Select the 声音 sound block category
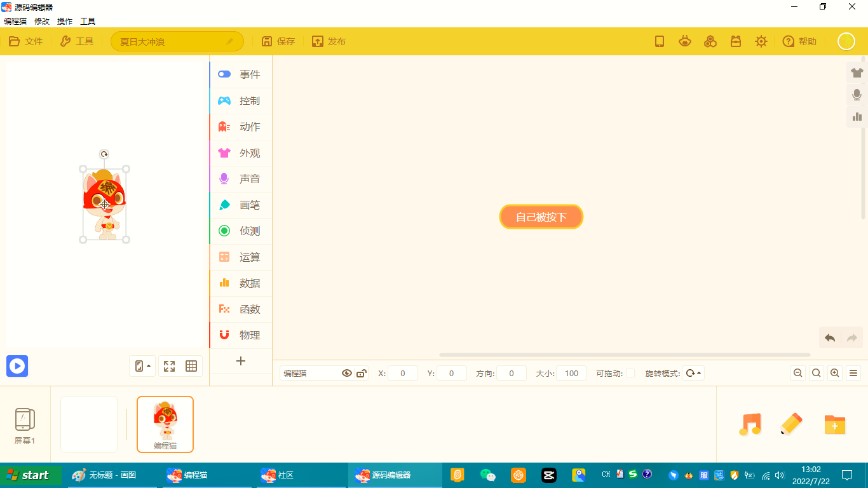 coord(241,179)
